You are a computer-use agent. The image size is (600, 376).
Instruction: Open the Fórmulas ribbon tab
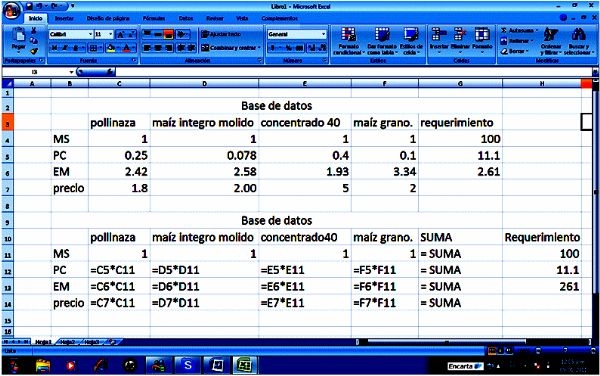point(154,18)
